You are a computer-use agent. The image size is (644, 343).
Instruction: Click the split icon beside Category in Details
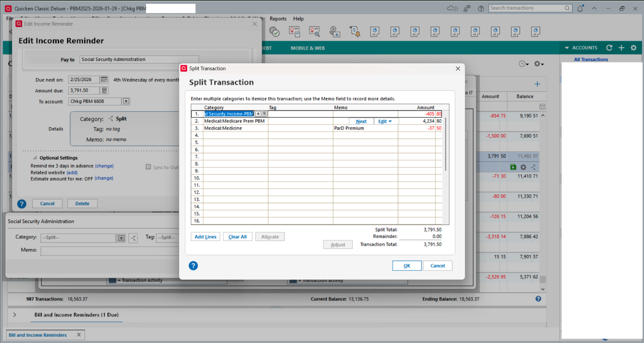click(111, 118)
